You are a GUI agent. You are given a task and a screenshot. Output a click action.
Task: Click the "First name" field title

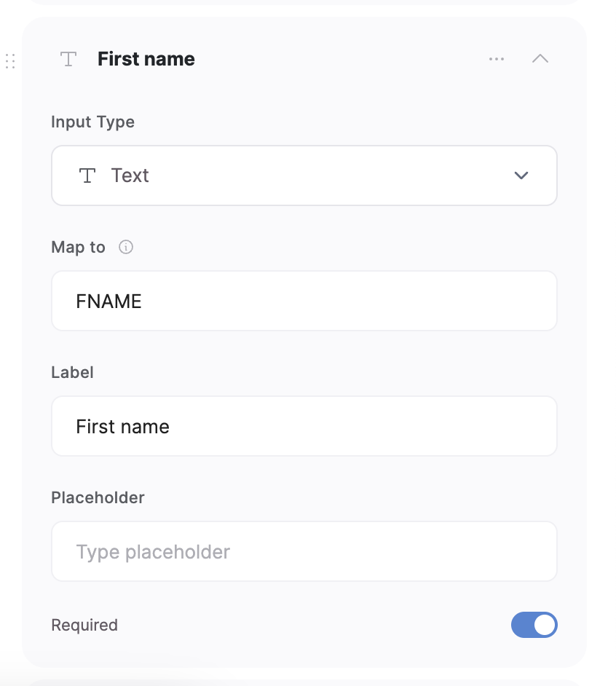(146, 59)
